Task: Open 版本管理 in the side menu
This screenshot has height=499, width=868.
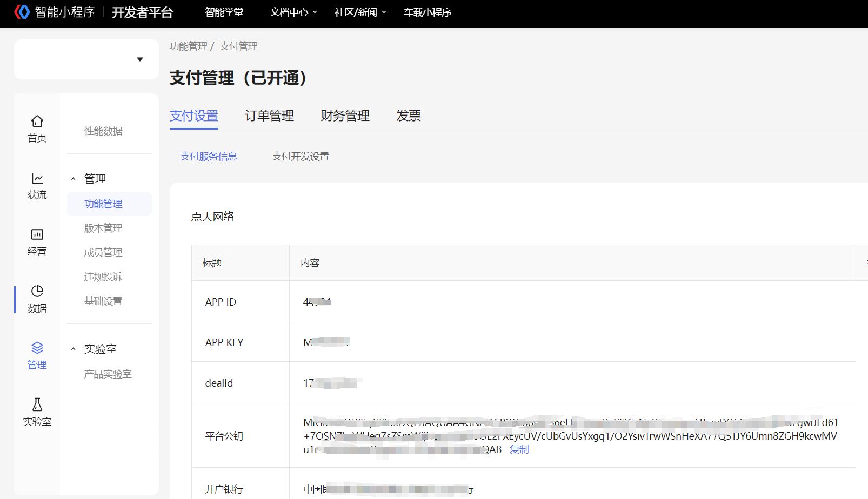Action: click(x=103, y=228)
